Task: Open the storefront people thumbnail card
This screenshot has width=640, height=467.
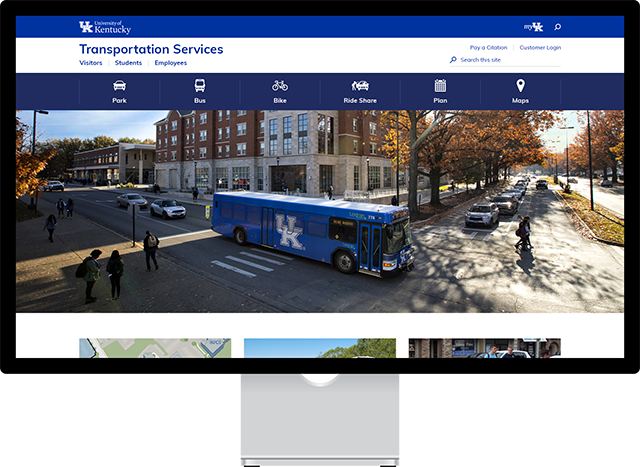Action: [484, 348]
